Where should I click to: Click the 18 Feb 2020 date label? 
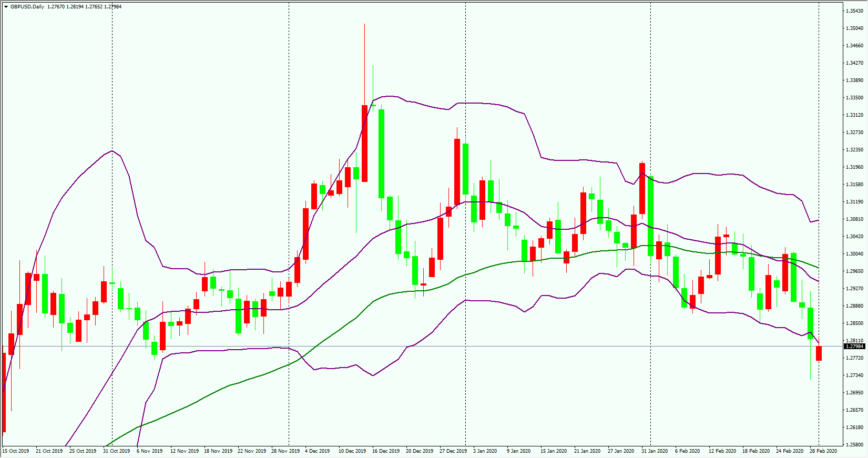coord(756,451)
